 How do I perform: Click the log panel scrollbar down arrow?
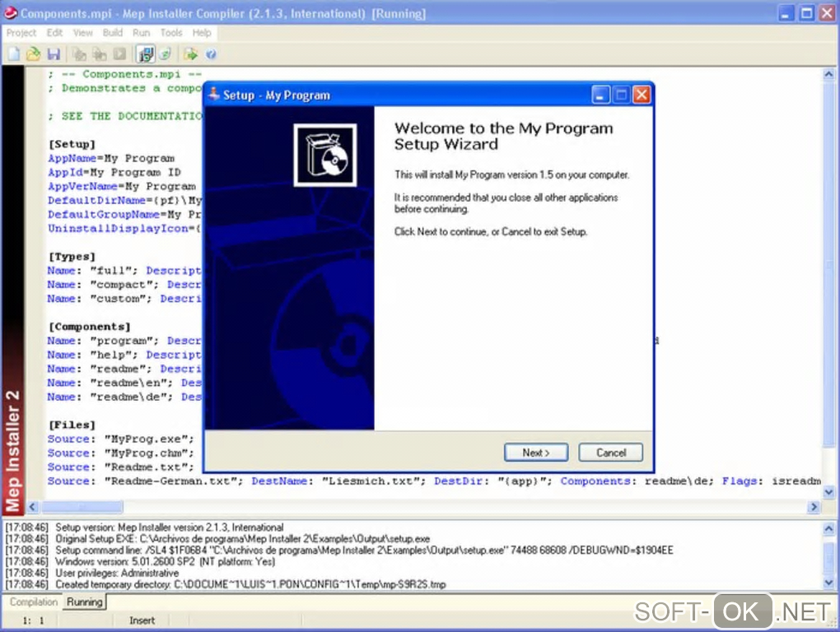point(828,583)
